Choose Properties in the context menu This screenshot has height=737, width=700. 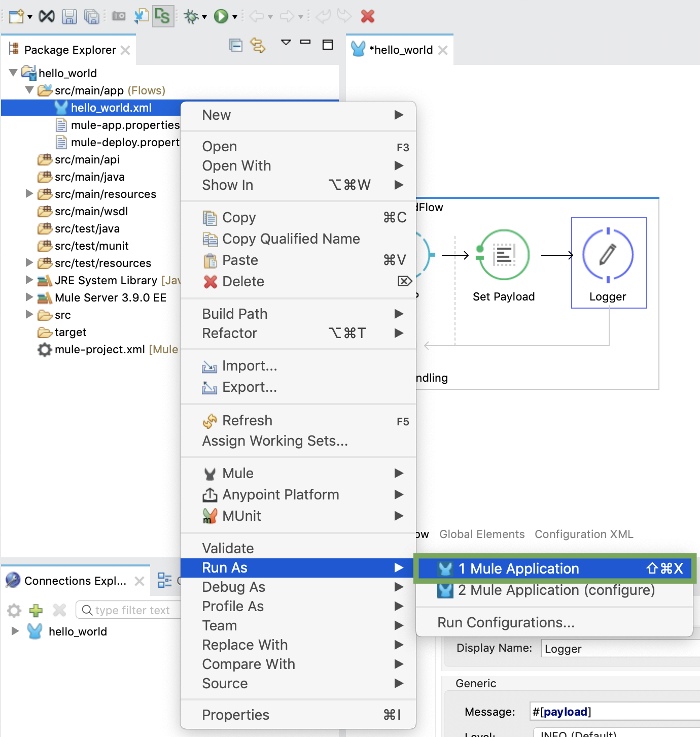[x=298, y=715]
